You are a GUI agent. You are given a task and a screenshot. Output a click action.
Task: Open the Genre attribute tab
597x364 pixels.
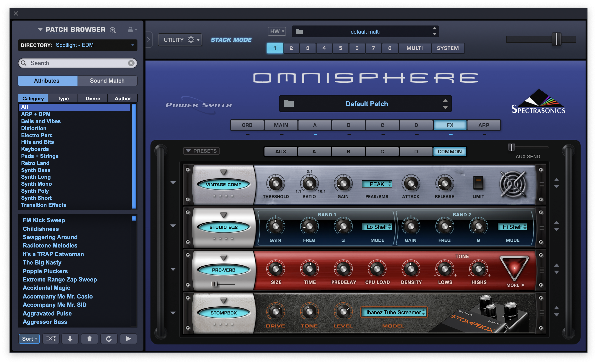[x=93, y=98]
